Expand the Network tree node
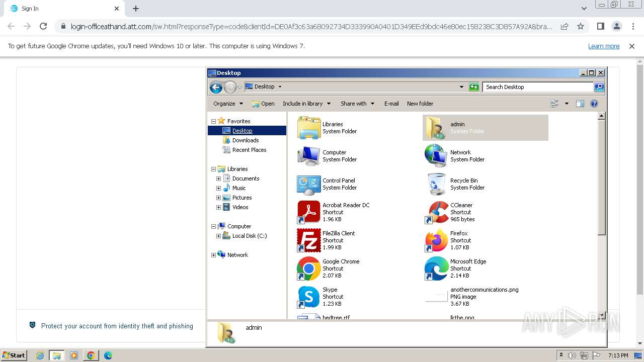The image size is (644, 362). click(x=213, y=255)
